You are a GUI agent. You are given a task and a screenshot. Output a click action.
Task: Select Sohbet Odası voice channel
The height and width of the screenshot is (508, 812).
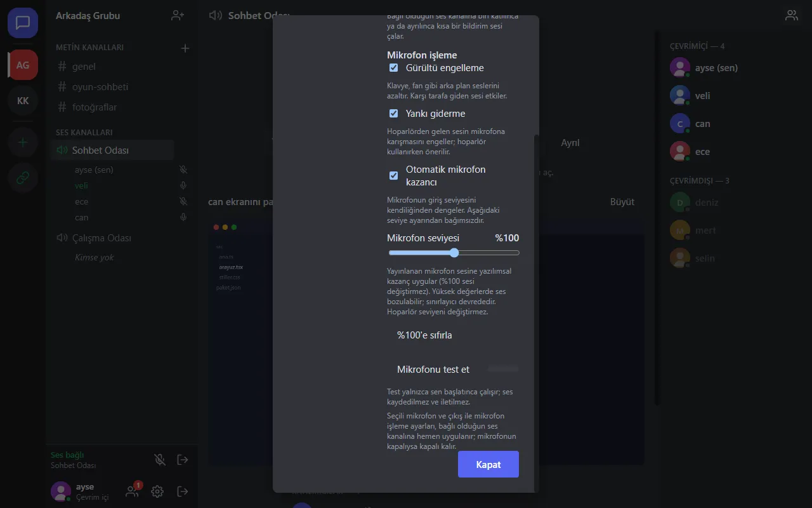click(x=112, y=150)
